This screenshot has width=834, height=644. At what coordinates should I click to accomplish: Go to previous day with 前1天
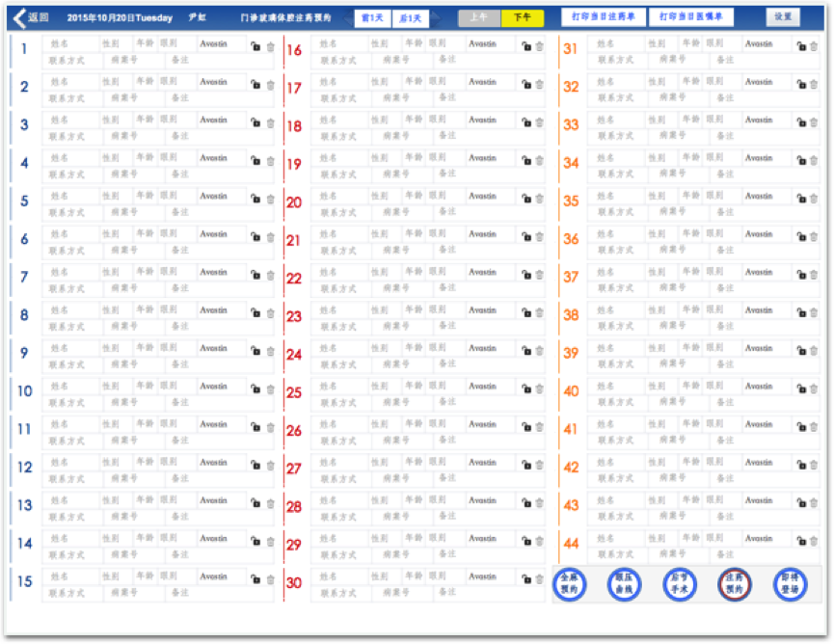pyautogui.click(x=372, y=18)
